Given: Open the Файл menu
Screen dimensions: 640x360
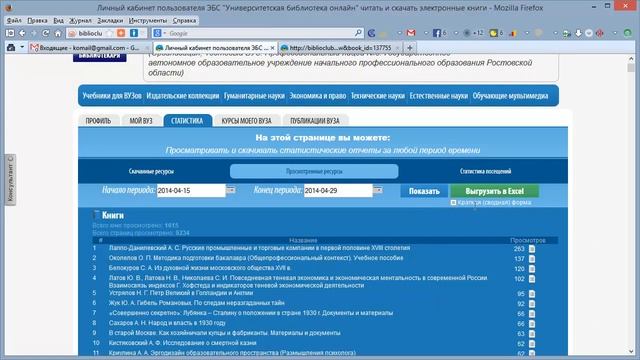Looking at the screenshot, I should pyautogui.click(x=14, y=20).
